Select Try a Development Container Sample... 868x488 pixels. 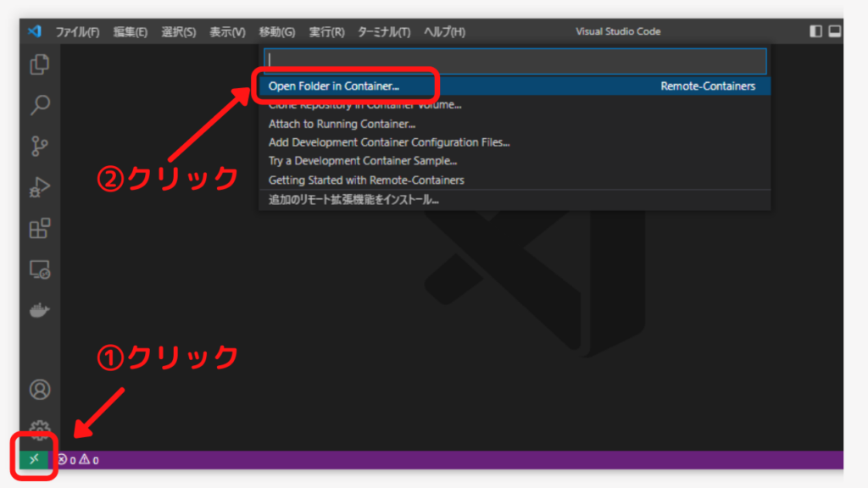(515, 161)
